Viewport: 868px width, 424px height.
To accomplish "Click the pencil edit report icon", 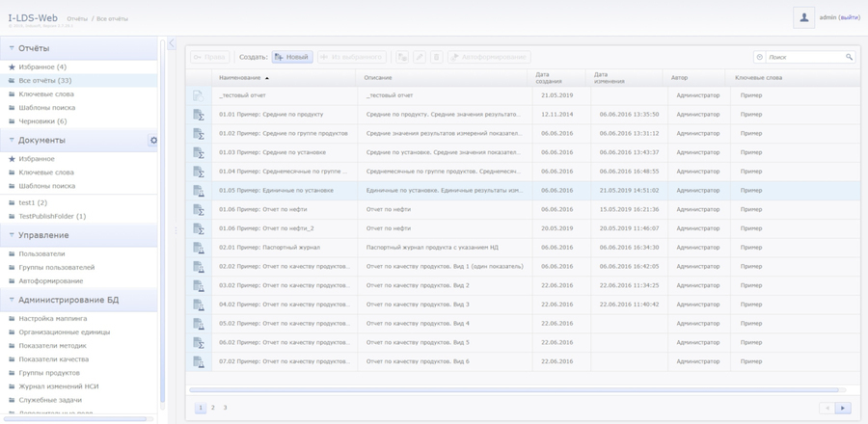I will coord(420,57).
